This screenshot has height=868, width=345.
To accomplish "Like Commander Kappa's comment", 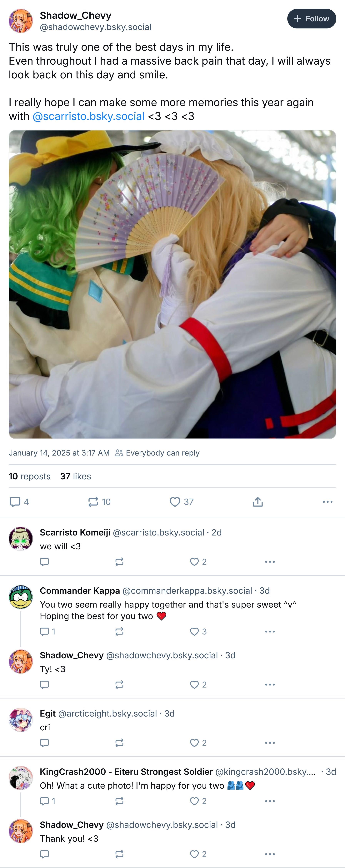I will (198, 631).
